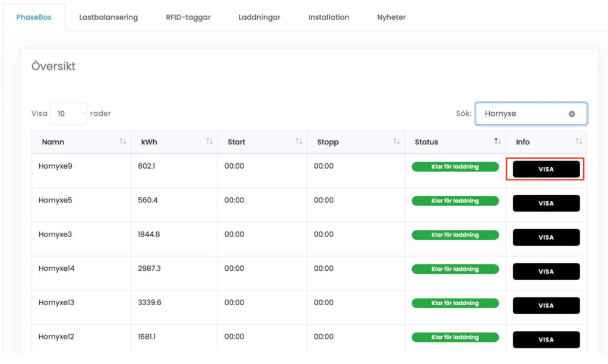Select the Hornyxe14 name cell
Image resolution: width=608 pixels, height=364 pixels.
pyautogui.click(x=81, y=273)
